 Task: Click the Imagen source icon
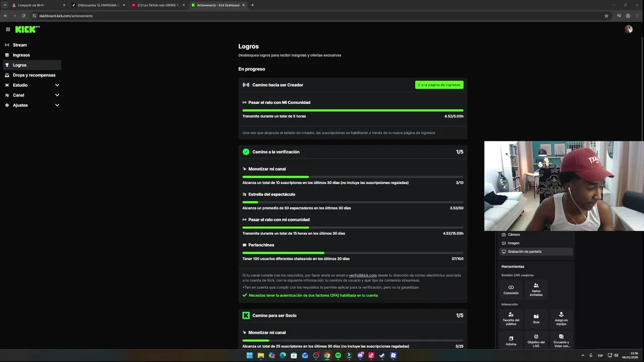point(504,243)
